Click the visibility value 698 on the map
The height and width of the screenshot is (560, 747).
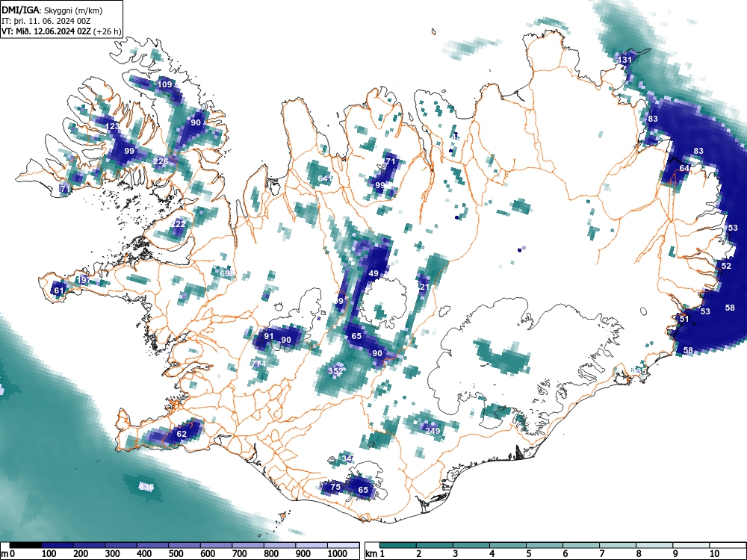click(227, 273)
